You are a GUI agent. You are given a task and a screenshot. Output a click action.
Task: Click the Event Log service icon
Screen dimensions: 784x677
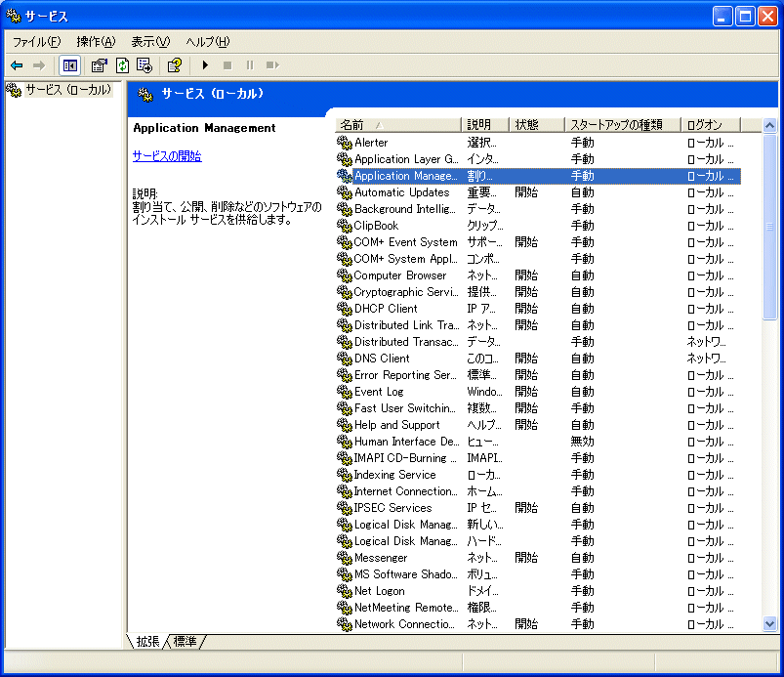tap(345, 392)
